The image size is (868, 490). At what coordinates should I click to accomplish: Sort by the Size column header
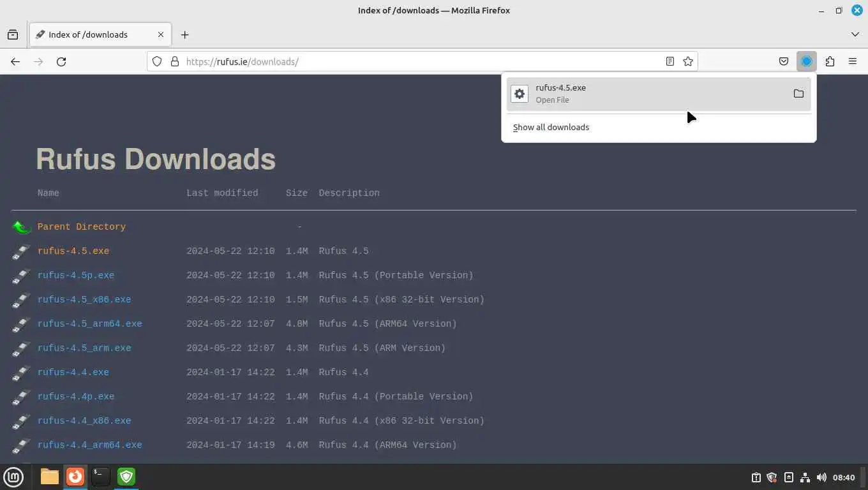coord(297,193)
